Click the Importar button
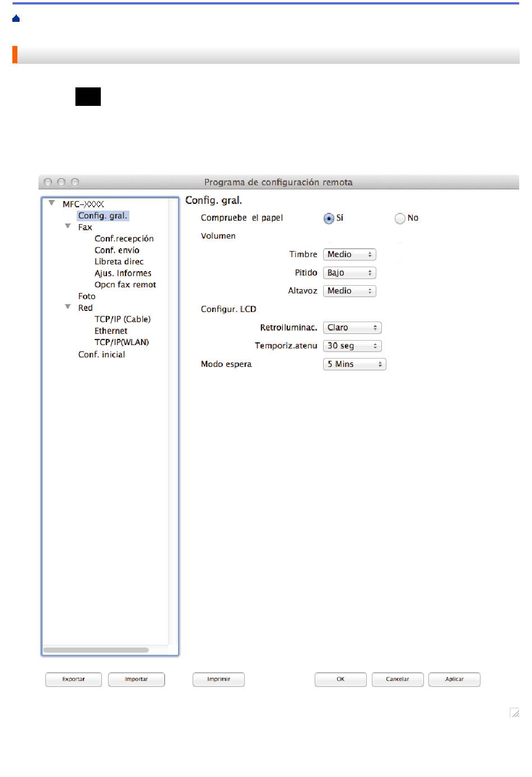The width and height of the screenshot is (532, 777). (136, 680)
